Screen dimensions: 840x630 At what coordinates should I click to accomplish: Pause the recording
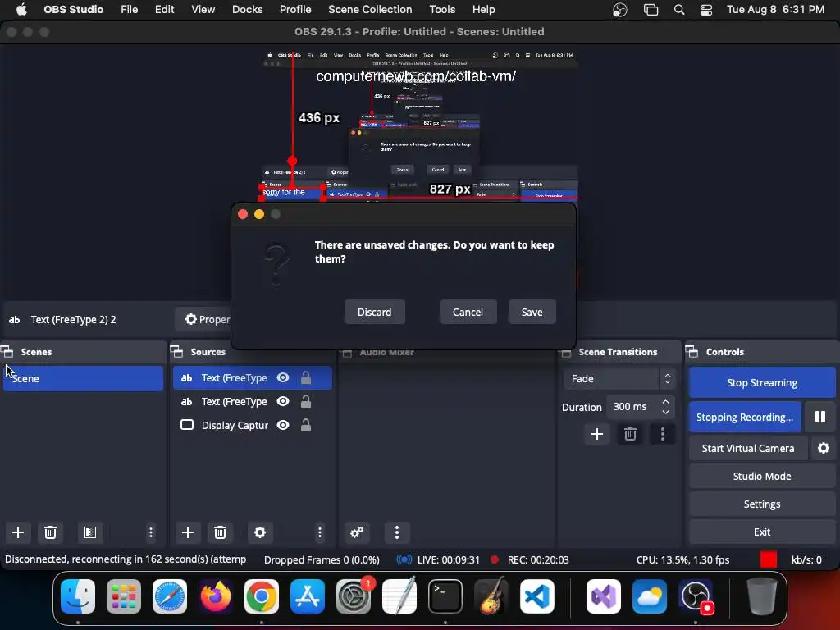820,417
